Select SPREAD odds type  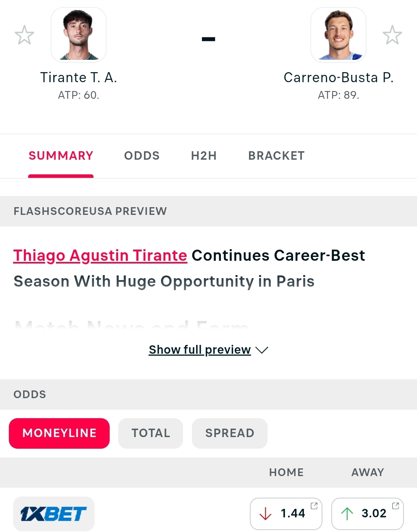pos(230,433)
